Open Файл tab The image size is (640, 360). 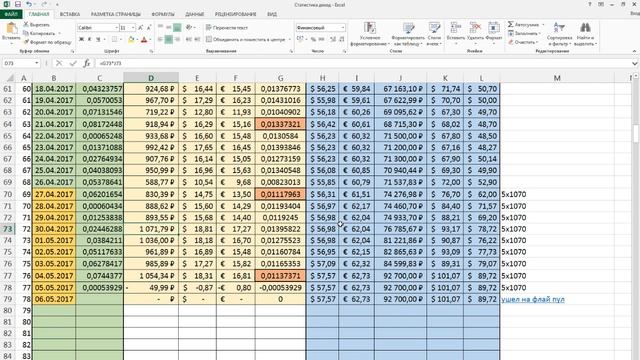11,14
